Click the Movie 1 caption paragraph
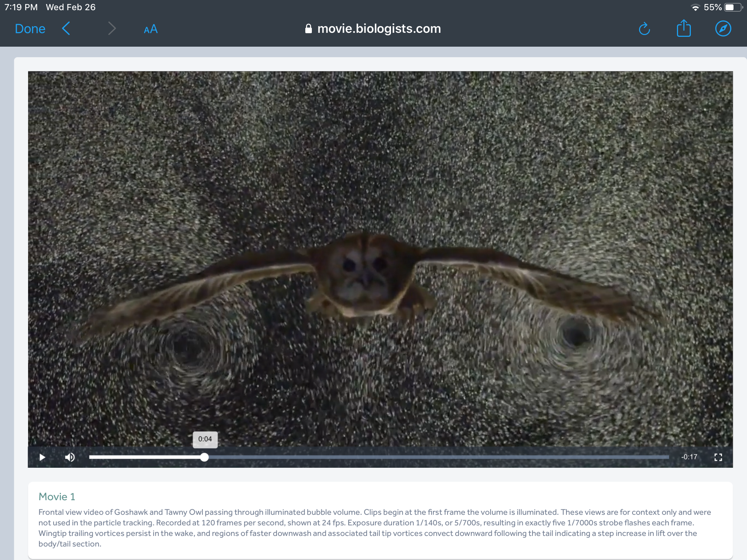 tap(375, 528)
